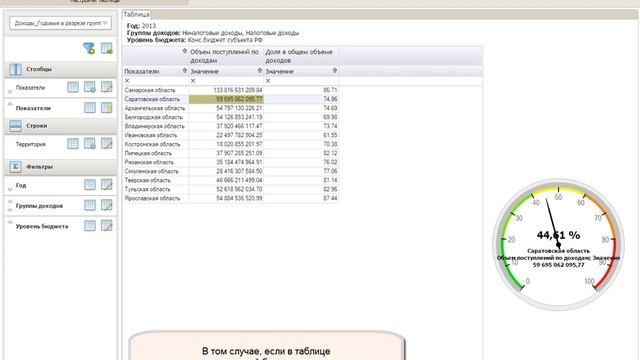Click the Фильтры section header
The height and width of the screenshot is (360, 640).
(x=61, y=167)
